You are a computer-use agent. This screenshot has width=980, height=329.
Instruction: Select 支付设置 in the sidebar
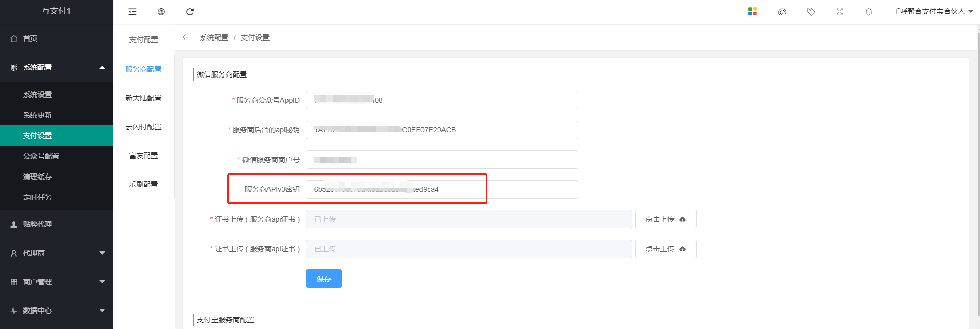click(56, 136)
